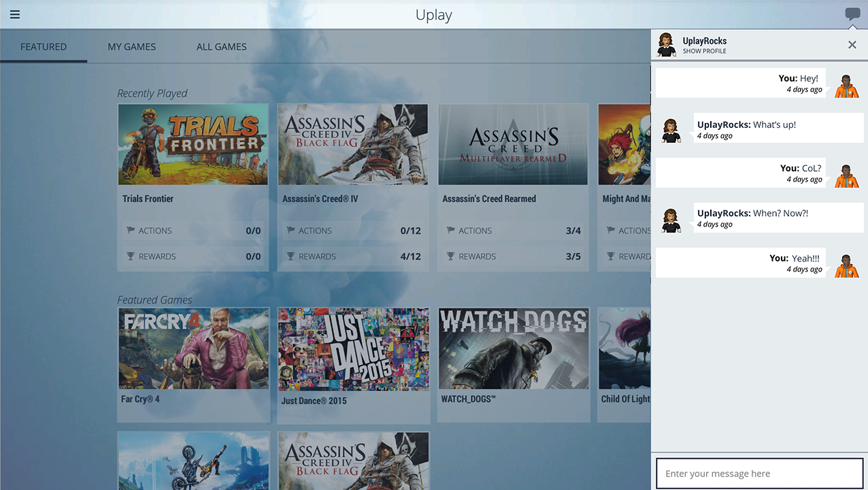This screenshot has height=490, width=868.
Task: Open Trials Frontier cover image
Action: [193, 144]
